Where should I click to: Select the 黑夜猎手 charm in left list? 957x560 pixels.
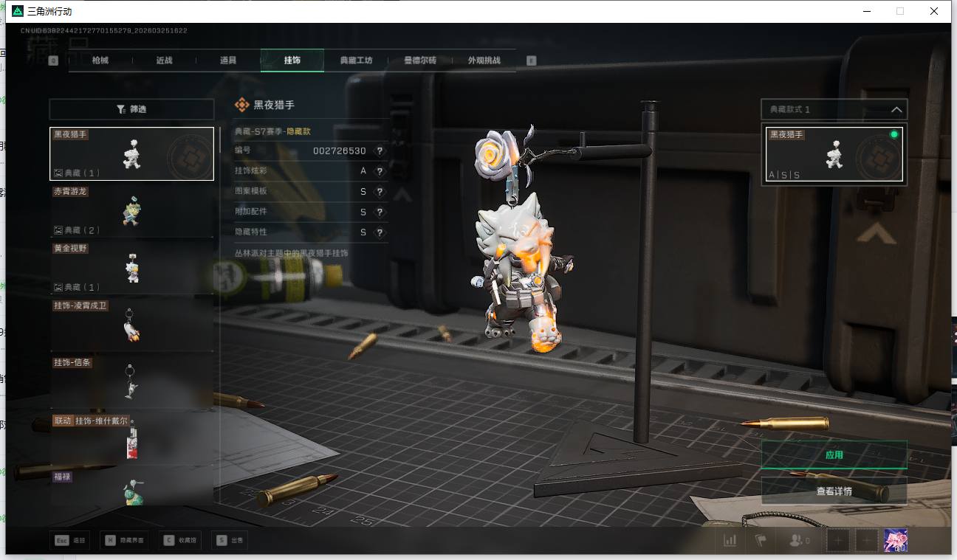tap(131, 153)
